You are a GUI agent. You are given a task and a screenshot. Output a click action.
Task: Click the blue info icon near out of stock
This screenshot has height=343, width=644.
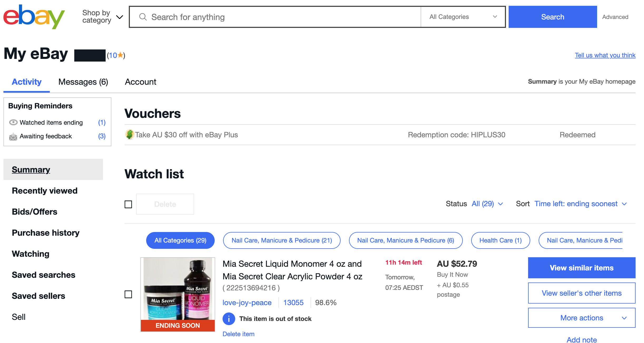coord(229,319)
